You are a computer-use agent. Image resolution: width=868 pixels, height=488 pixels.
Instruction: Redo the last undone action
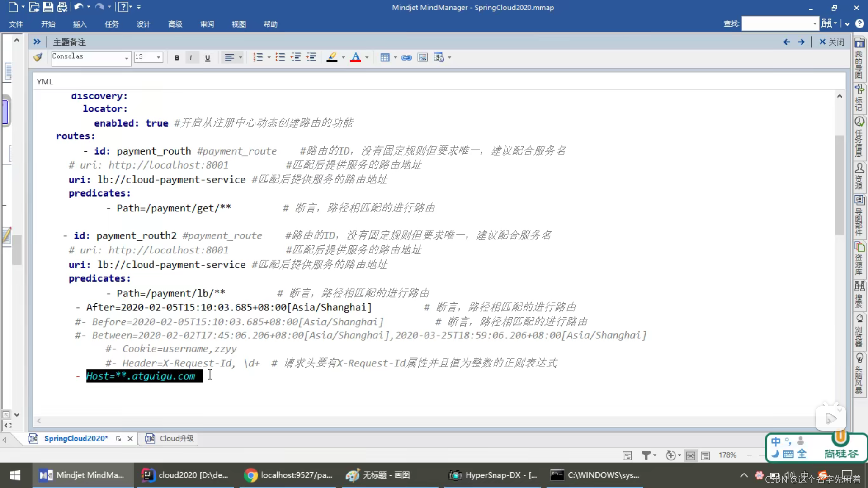(99, 7)
